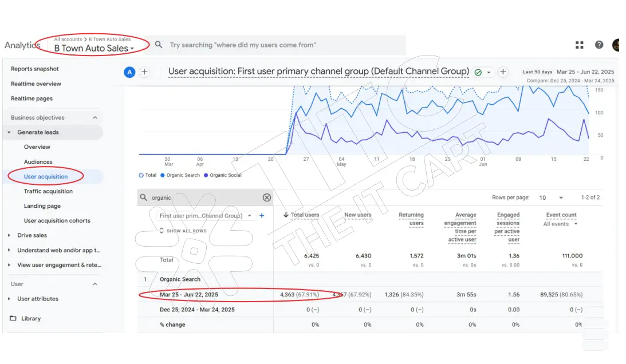The image size is (626, 364).
Task: Click the New users column header
Action: 358,215
